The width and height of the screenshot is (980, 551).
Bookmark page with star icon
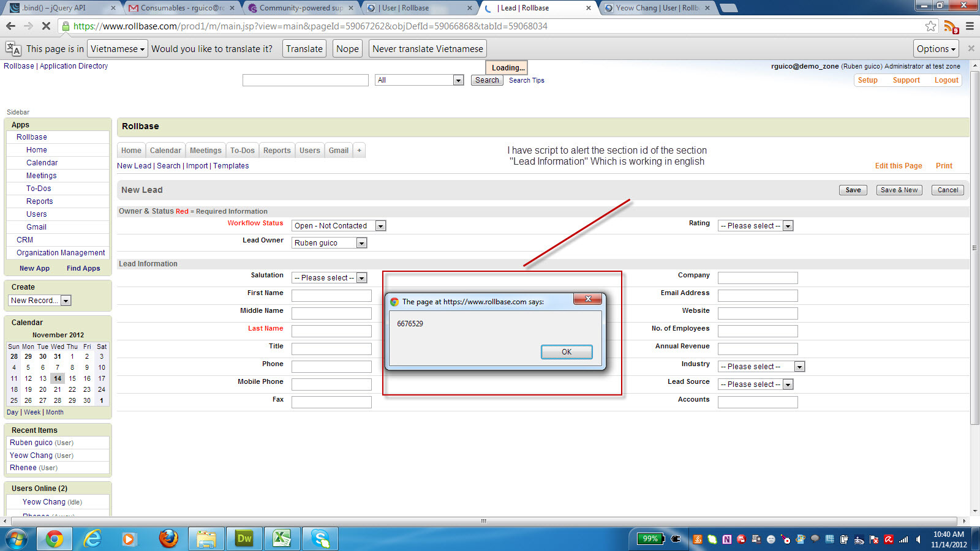pyautogui.click(x=930, y=26)
